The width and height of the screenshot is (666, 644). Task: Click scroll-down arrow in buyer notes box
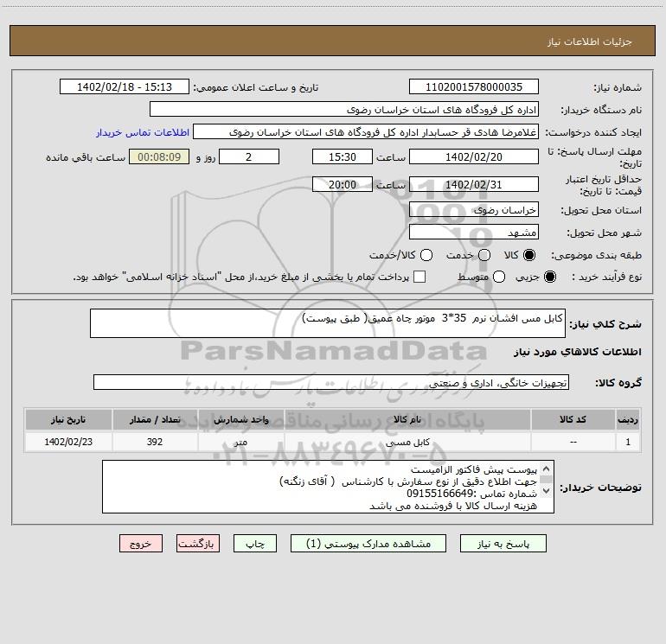click(547, 491)
